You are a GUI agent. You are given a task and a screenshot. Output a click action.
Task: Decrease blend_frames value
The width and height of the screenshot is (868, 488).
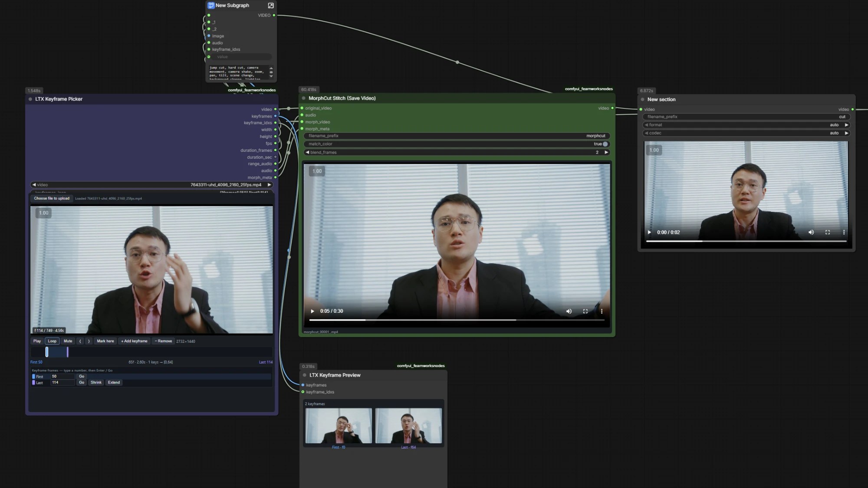[307, 153]
